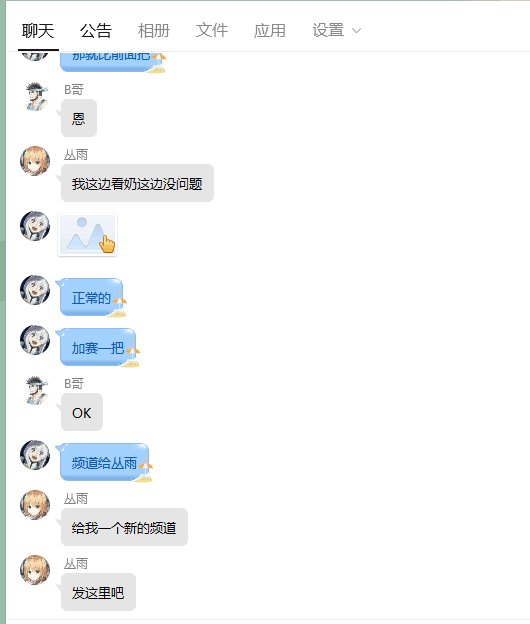Select the 应用 tab
The height and width of the screenshot is (624, 530).
click(270, 31)
